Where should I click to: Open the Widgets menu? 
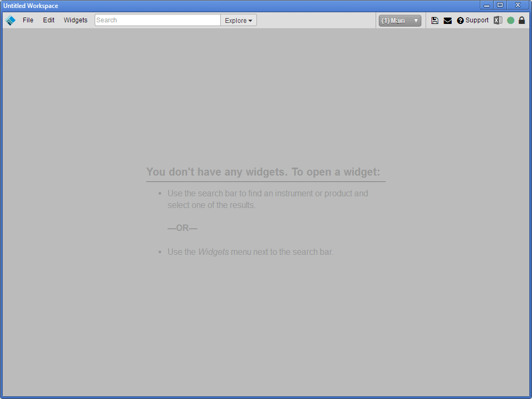76,20
